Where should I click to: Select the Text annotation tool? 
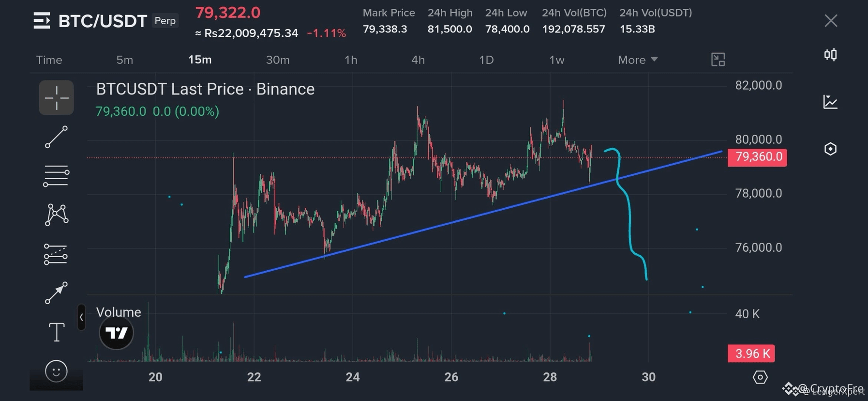coord(57,332)
